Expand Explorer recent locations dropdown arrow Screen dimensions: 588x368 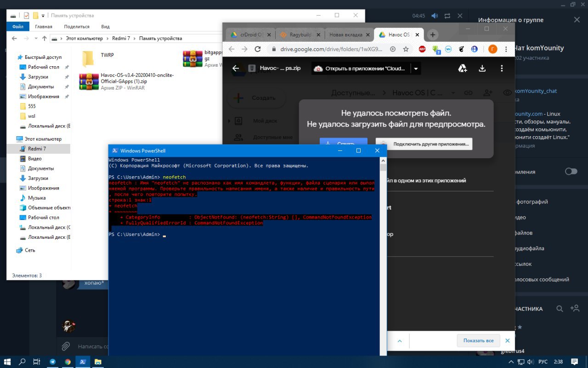[x=35, y=39]
